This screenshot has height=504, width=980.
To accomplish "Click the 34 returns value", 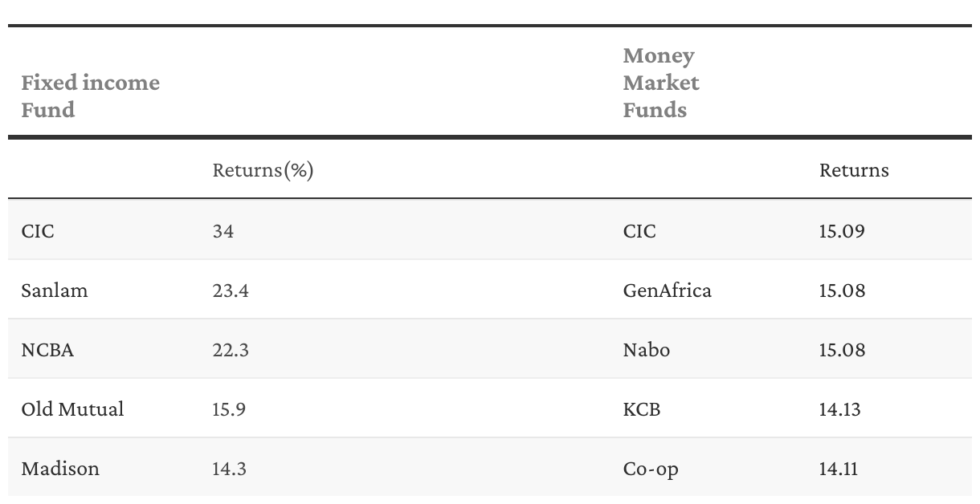I will click(223, 231).
